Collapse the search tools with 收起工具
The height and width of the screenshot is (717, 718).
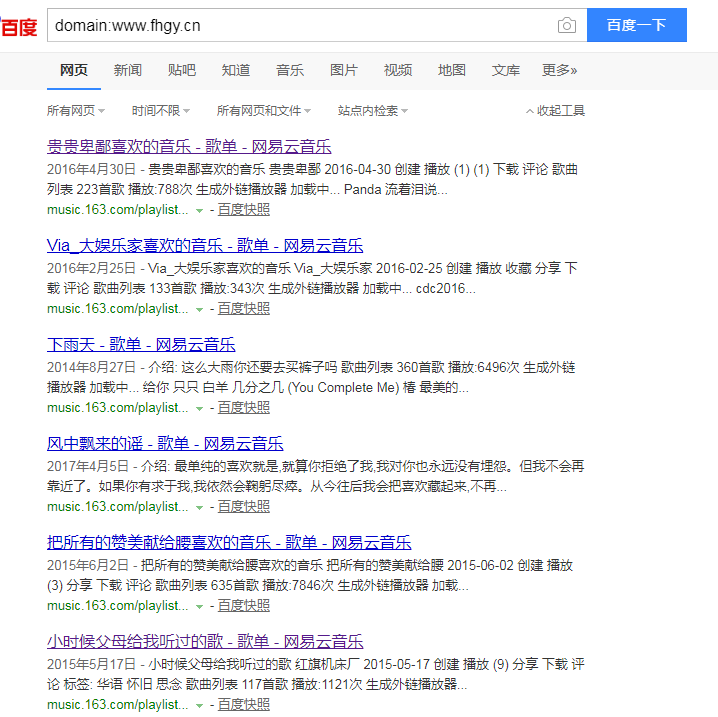[x=555, y=111]
